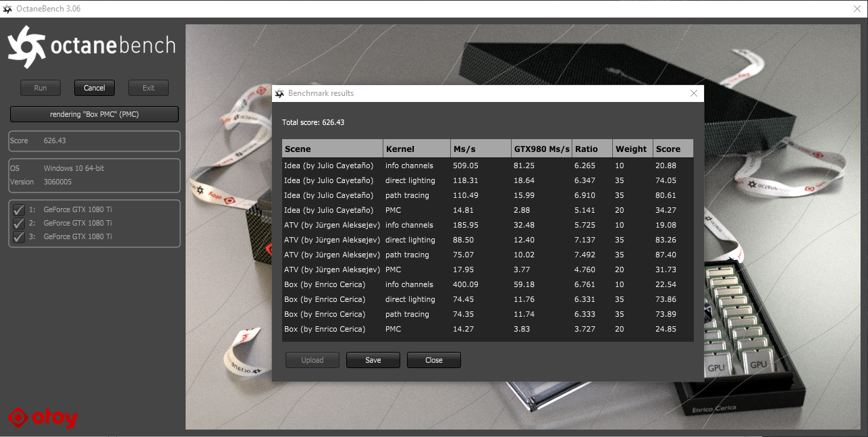Sort by the Ratio column header
This screenshot has width=868, height=437.
coord(592,149)
